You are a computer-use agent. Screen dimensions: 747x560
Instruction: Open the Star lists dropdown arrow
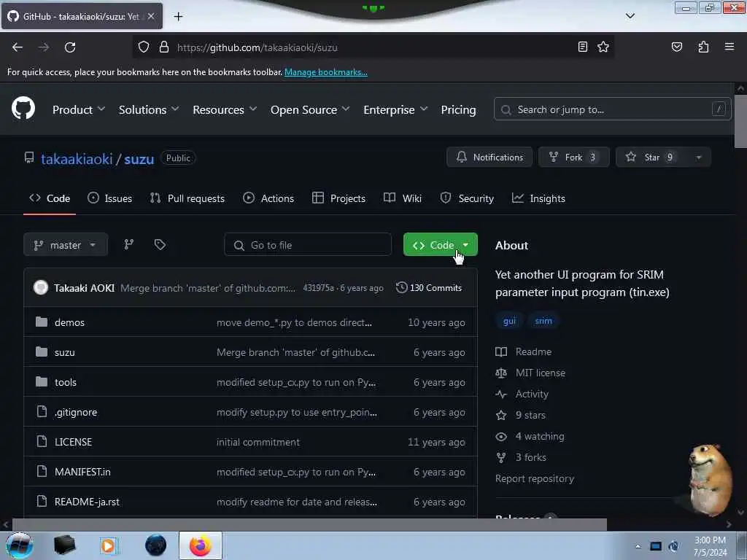pyautogui.click(x=698, y=157)
